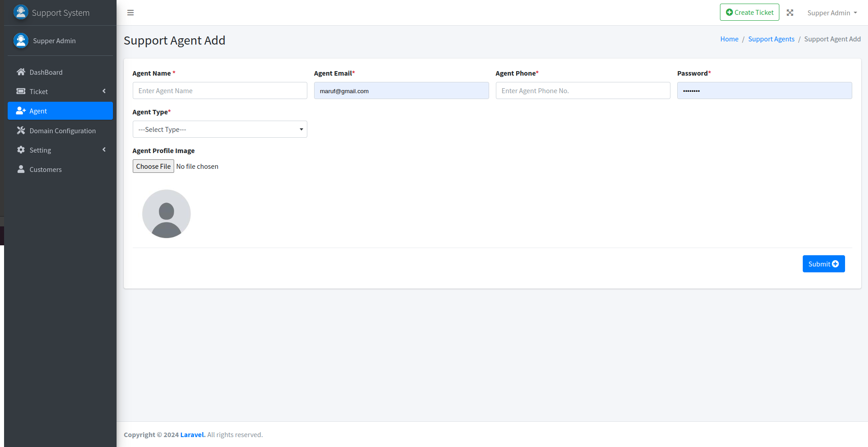The height and width of the screenshot is (447, 868).
Task: Click the Setting gear icon
Action: [21, 150]
